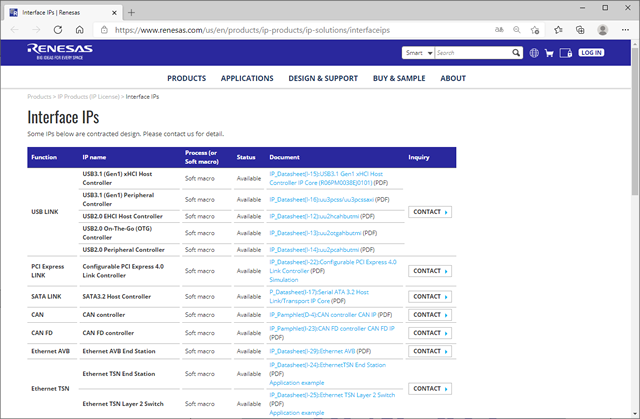Image resolution: width=640 pixels, height=419 pixels.
Task: Go to the browser Home icon
Action: 80,30
